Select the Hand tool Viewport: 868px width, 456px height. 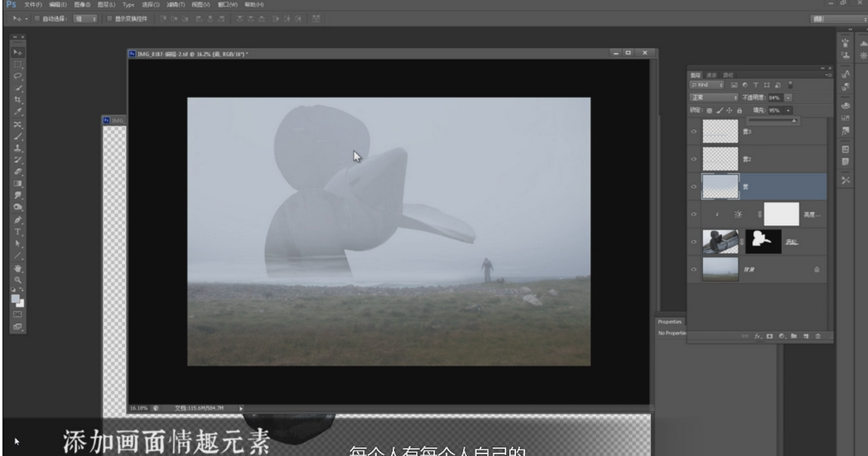(x=17, y=268)
